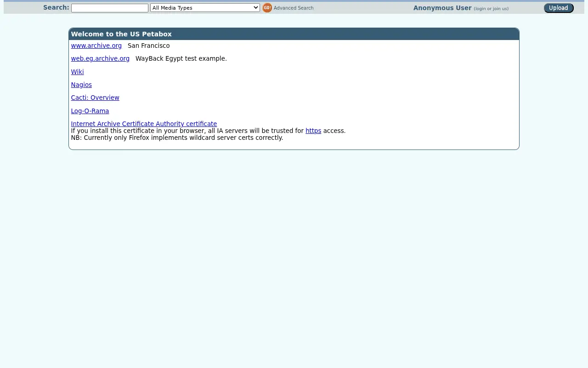
Task: Open the www.archive.org link
Action: [96, 46]
